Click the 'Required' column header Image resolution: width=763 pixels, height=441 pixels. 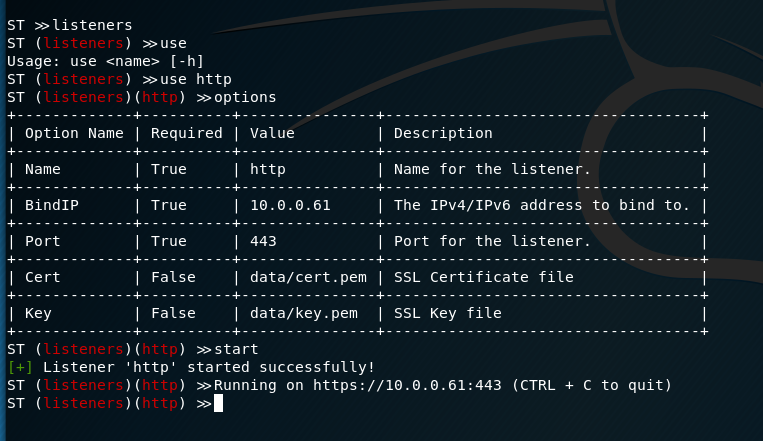tap(186, 133)
